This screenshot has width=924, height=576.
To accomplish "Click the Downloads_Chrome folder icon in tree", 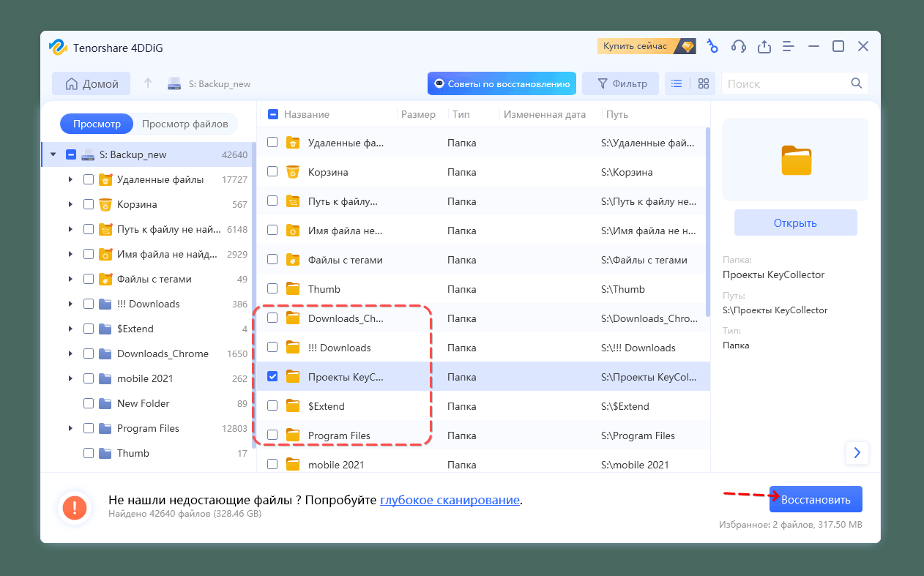I will 105,354.
